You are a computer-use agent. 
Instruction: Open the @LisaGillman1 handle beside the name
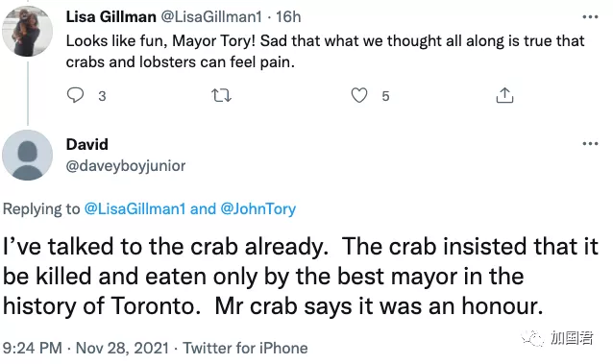(x=211, y=17)
